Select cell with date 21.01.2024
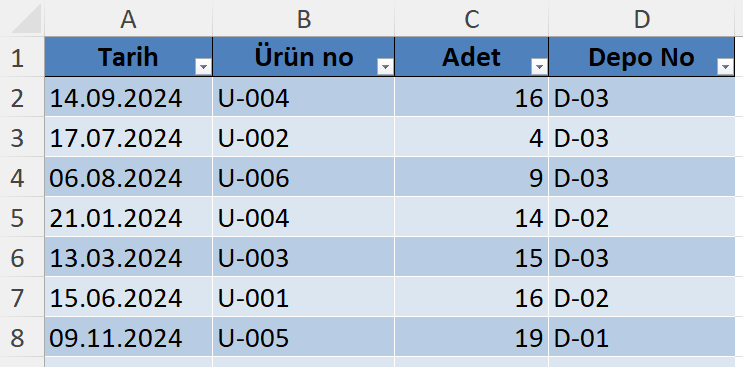Viewport: 743px width, 367px height. [128, 217]
